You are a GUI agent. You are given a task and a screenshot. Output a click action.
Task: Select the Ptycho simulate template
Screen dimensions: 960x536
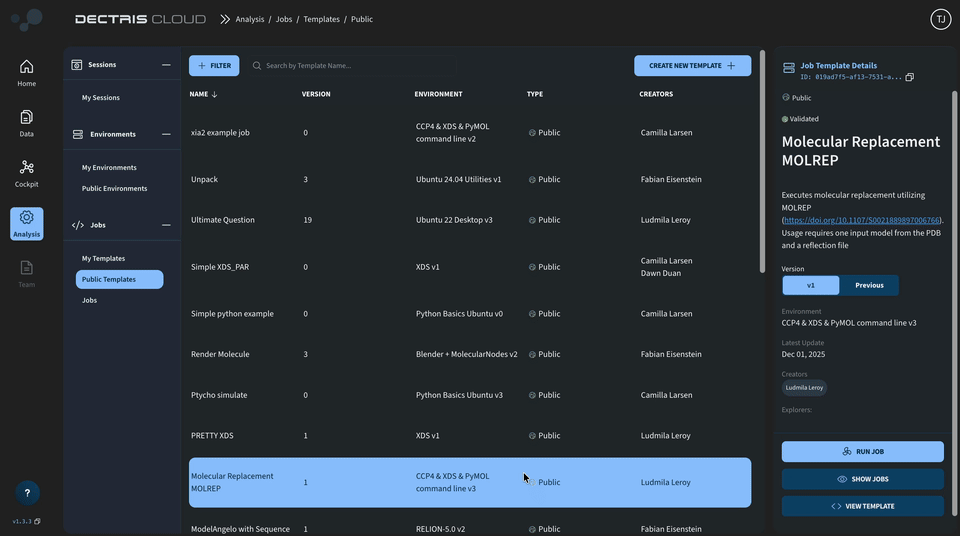coord(470,395)
